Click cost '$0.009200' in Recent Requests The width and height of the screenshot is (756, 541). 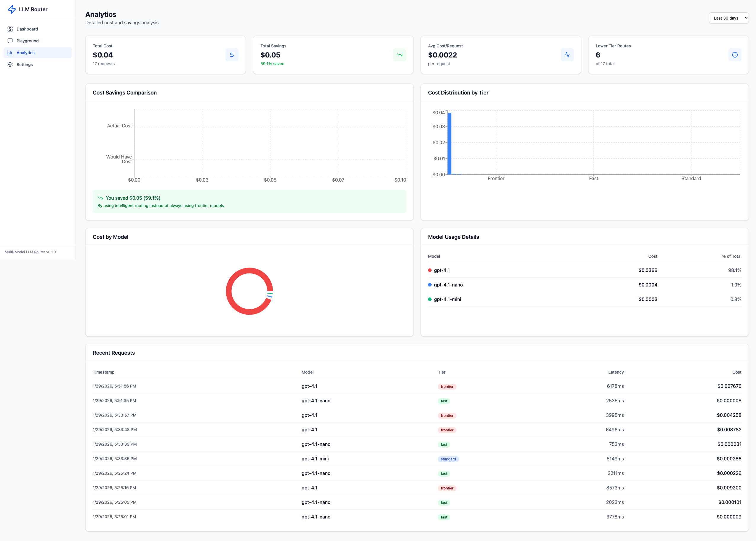pos(729,488)
